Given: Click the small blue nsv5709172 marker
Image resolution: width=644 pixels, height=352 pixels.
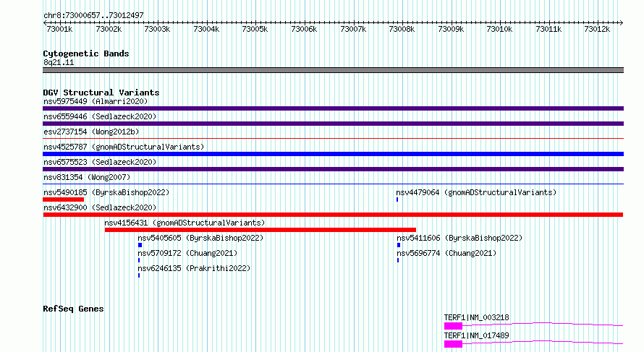Looking at the screenshot, I should tap(139, 260).
